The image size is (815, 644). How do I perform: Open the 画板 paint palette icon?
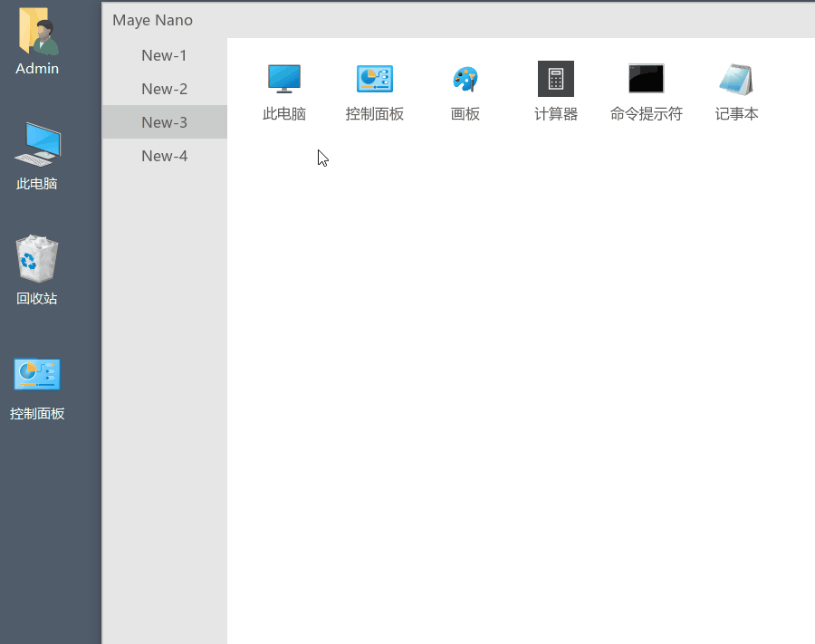465,80
